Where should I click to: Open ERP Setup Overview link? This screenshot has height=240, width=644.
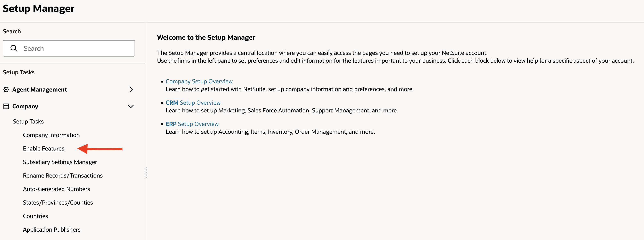[x=192, y=124]
